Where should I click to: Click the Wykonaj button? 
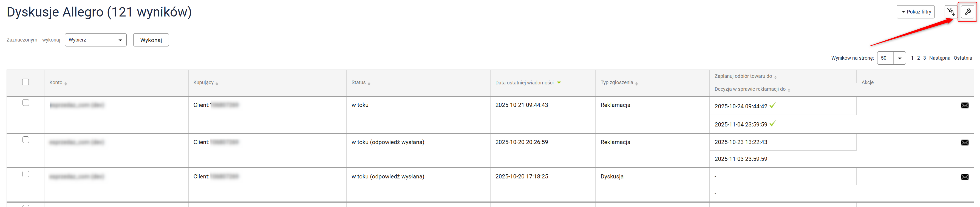pyautogui.click(x=151, y=40)
